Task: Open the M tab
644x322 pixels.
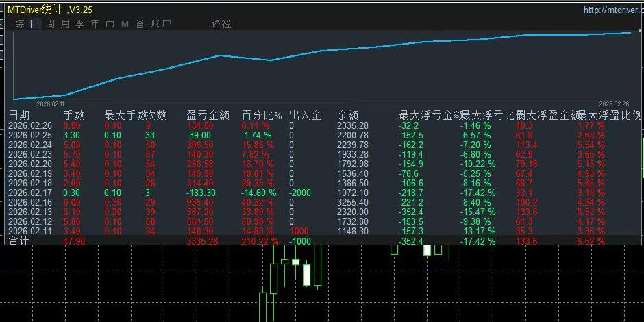Action: pyautogui.click(x=125, y=24)
